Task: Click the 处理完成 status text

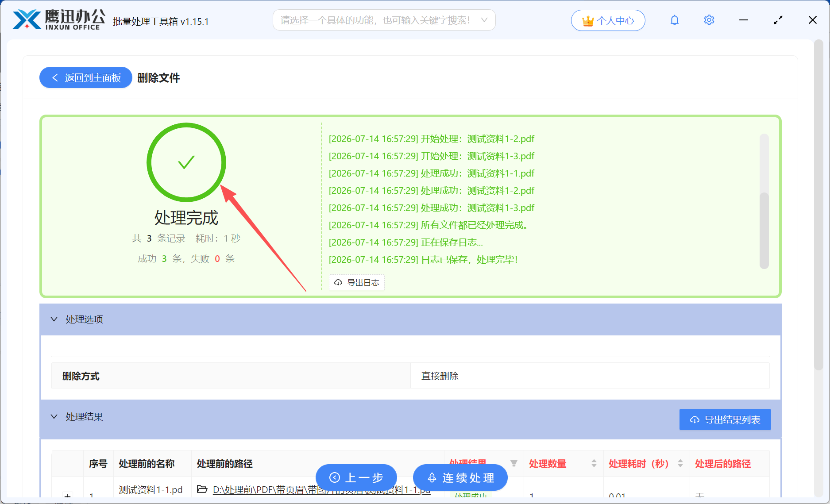Action: pos(186,218)
